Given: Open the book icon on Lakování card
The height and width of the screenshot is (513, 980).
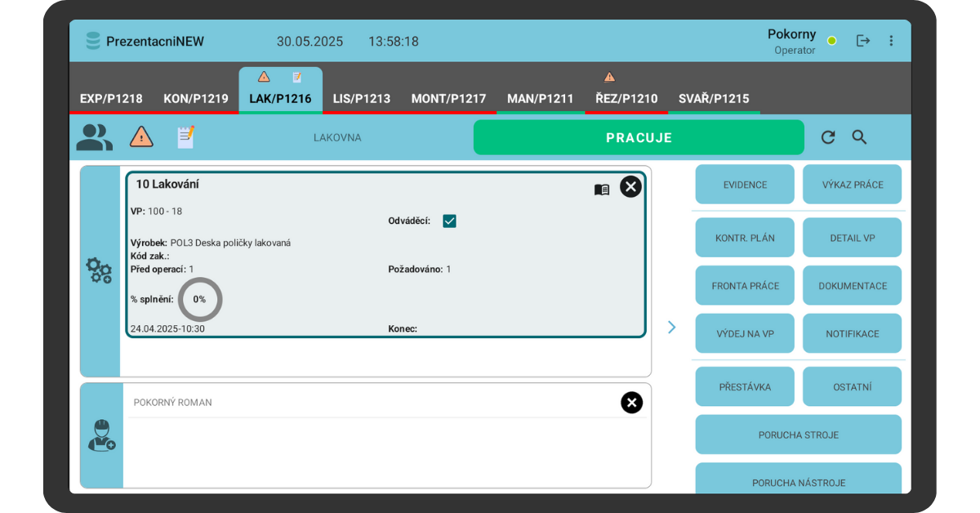Looking at the screenshot, I should point(602,190).
